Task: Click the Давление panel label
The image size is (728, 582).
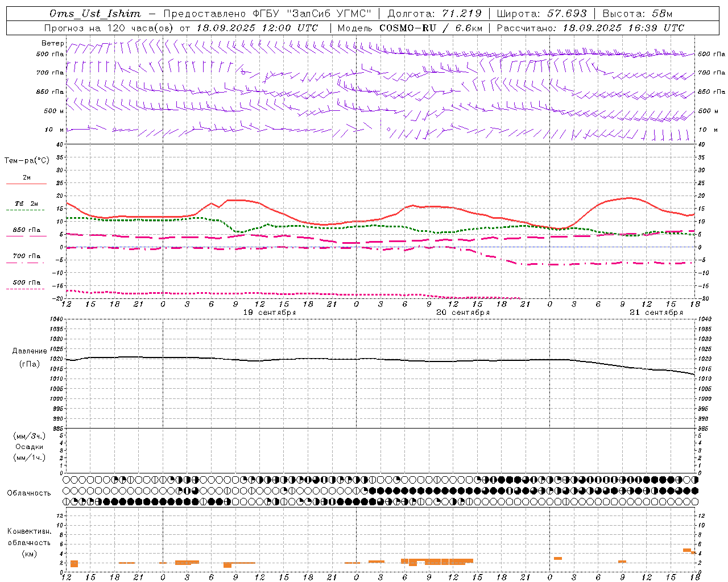Action: pyautogui.click(x=30, y=351)
